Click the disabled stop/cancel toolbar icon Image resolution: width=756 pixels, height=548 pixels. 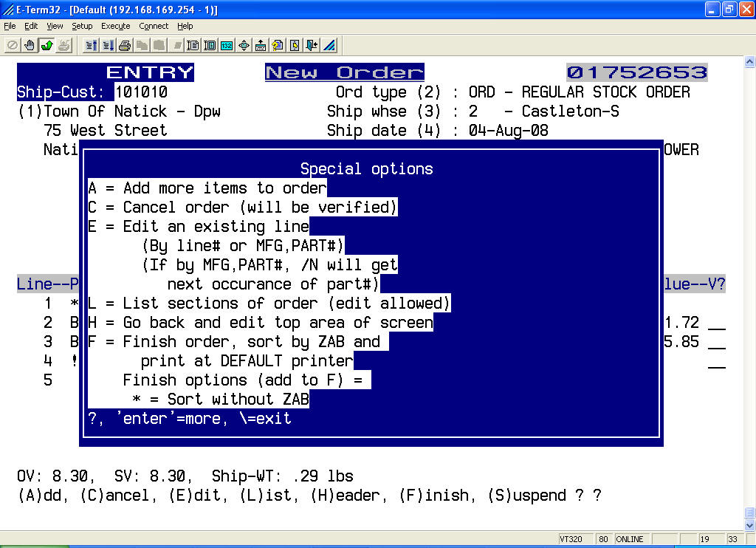(13, 45)
